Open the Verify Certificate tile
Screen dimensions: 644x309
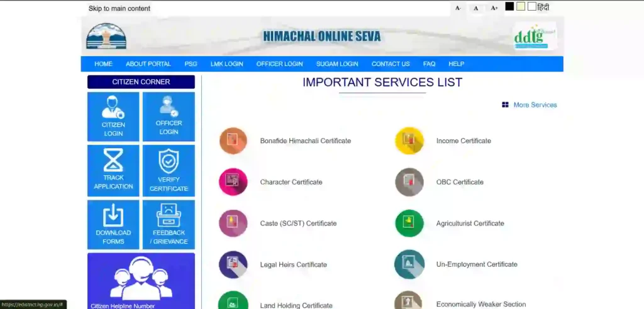(x=169, y=171)
